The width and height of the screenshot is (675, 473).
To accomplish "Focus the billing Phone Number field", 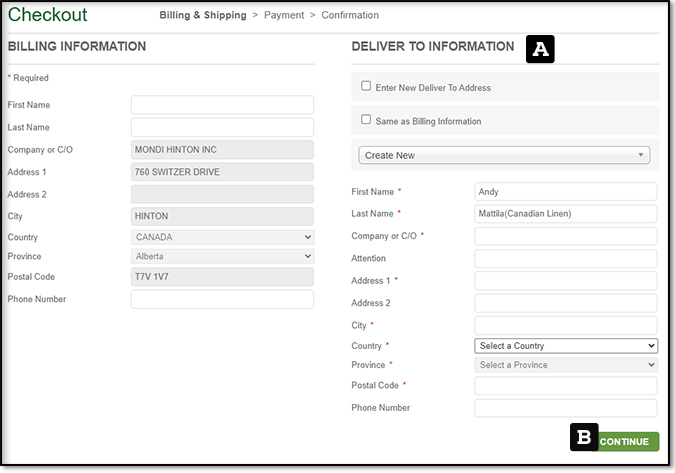I will (x=222, y=299).
